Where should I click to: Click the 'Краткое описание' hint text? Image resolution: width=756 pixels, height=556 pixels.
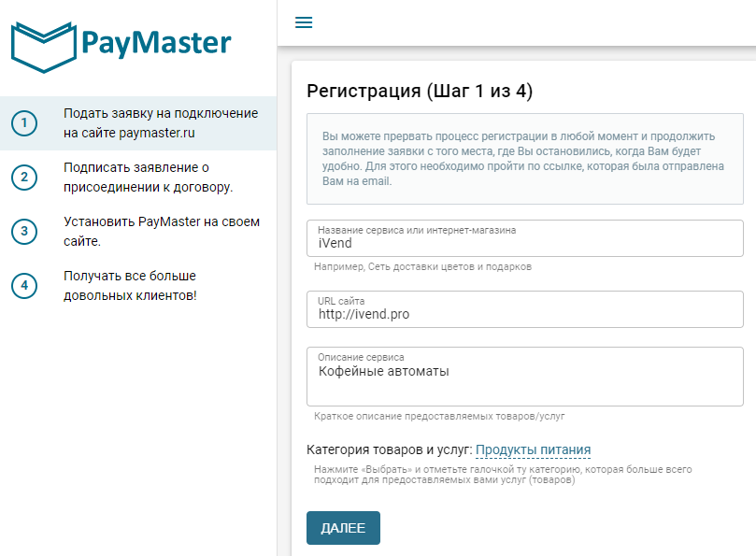point(439,416)
